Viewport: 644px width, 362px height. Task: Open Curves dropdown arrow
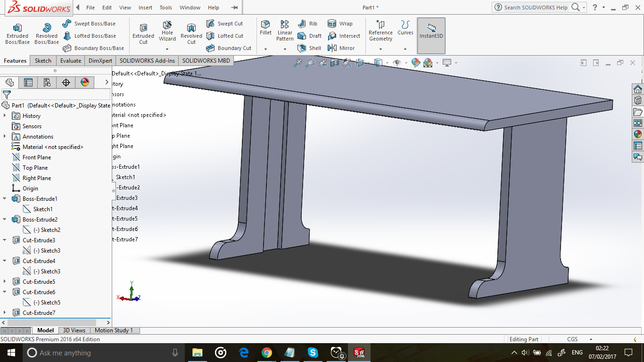[405, 49]
